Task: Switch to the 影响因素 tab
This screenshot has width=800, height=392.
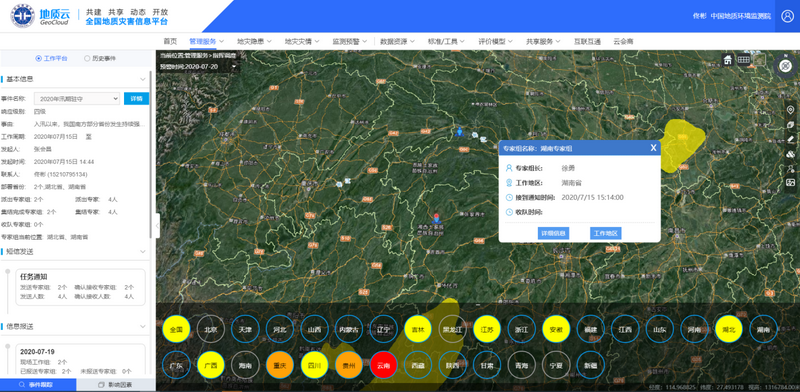Action: point(116,385)
